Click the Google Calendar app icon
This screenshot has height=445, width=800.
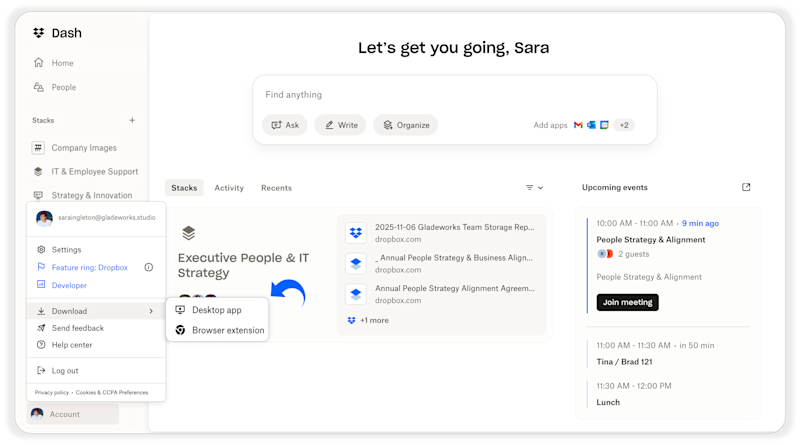pos(605,125)
